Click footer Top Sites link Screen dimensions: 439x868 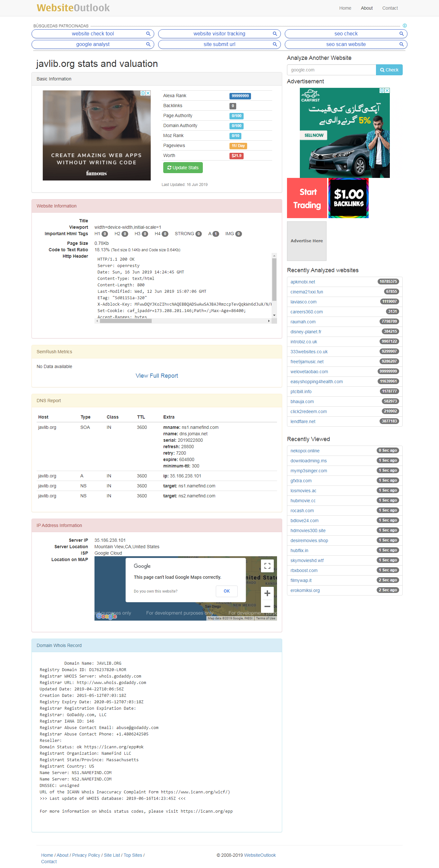(133, 855)
